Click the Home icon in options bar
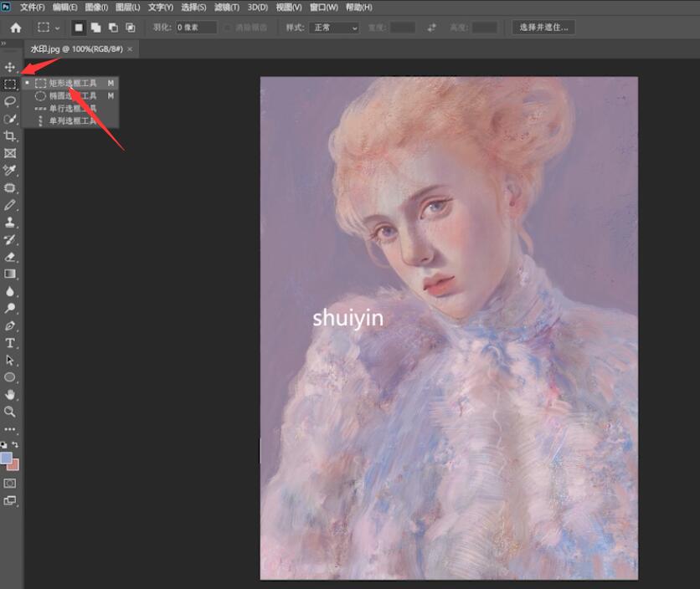700x589 pixels. click(16, 28)
